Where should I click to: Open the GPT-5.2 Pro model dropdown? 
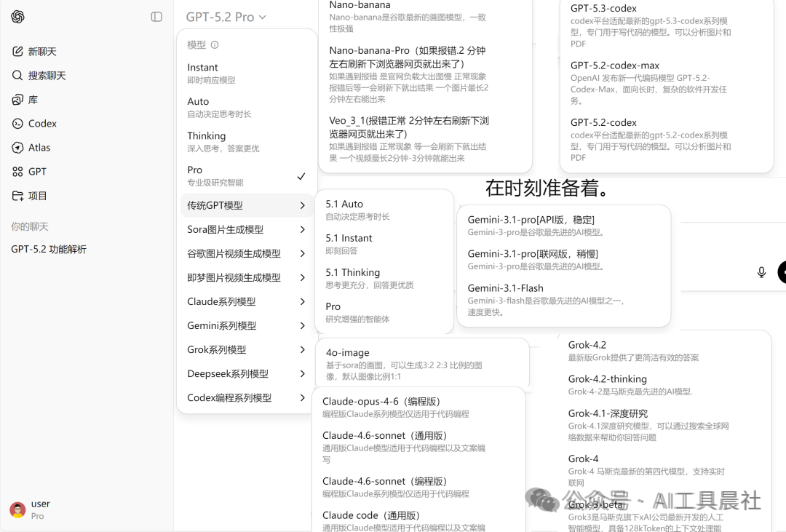click(x=226, y=16)
